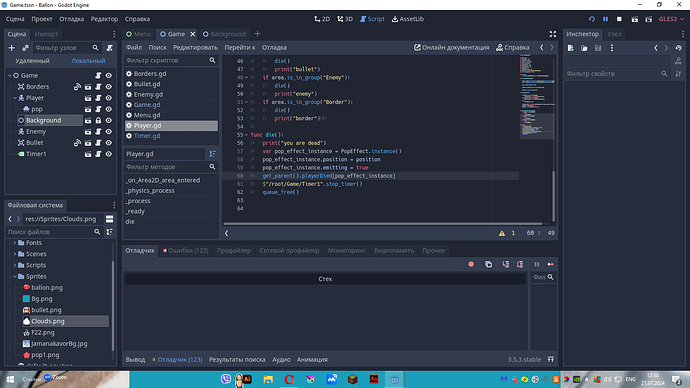This screenshot has width=690, height=388.
Task: Open Онлайн документация link
Action: click(x=451, y=48)
